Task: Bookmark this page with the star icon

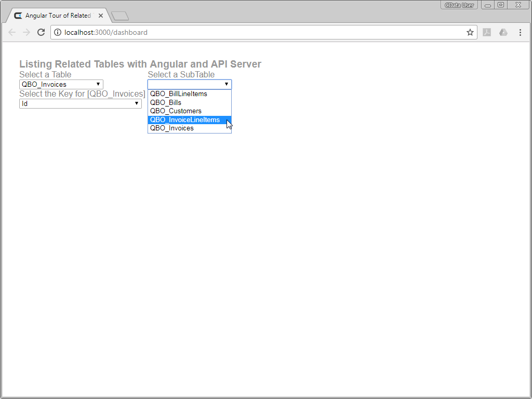Action: pyautogui.click(x=470, y=32)
